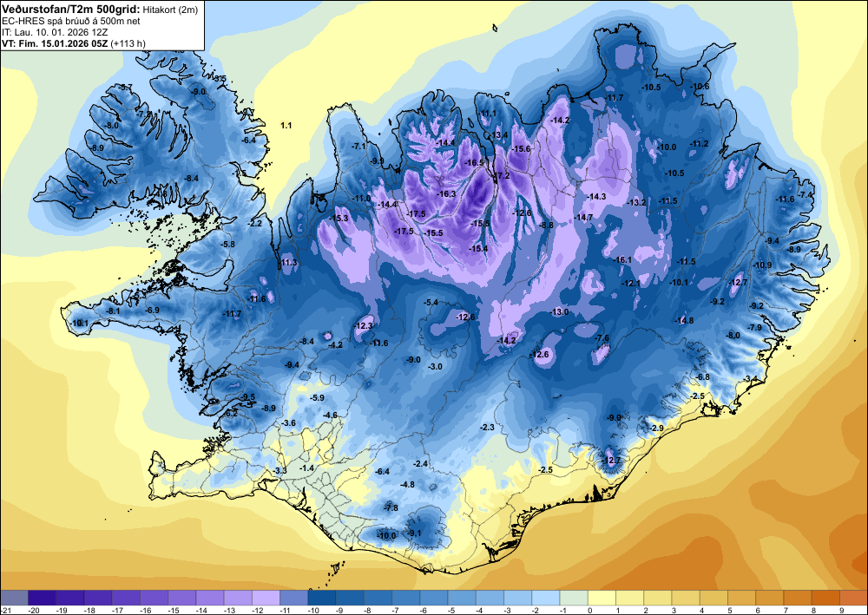Image resolution: width=868 pixels, height=615 pixels.
Task: Click the -15.4 temperature label
Action: coord(478,249)
